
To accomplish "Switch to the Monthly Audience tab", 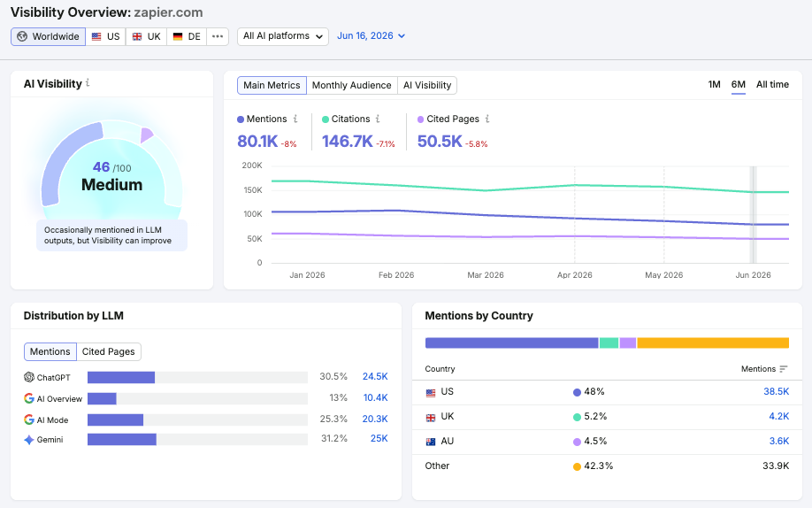I will coord(352,85).
